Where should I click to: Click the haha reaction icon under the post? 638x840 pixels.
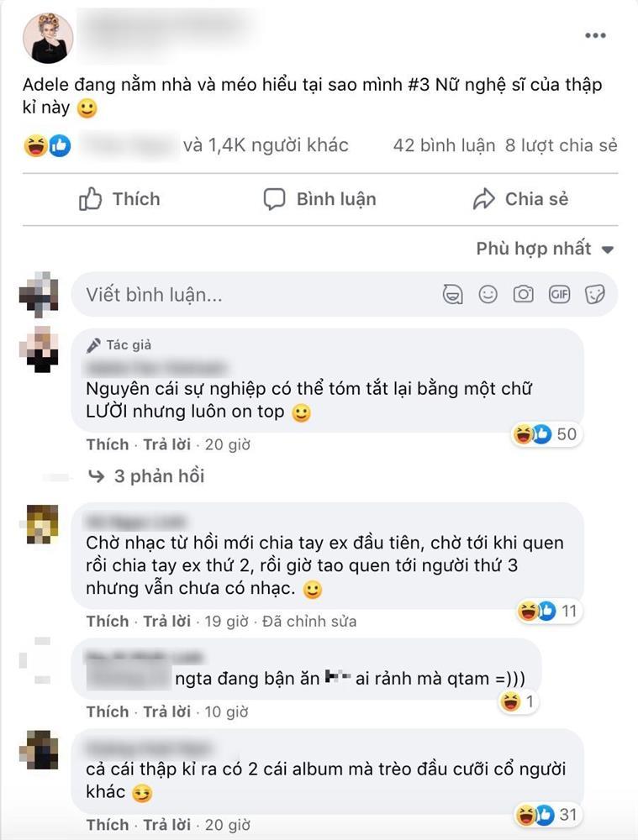pyautogui.click(x=35, y=145)
